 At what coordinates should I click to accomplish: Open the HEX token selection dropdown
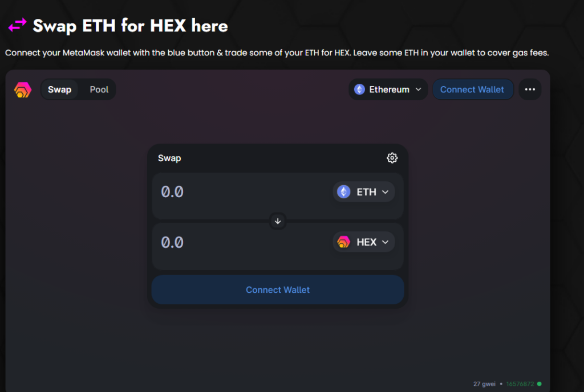[363, 242]
